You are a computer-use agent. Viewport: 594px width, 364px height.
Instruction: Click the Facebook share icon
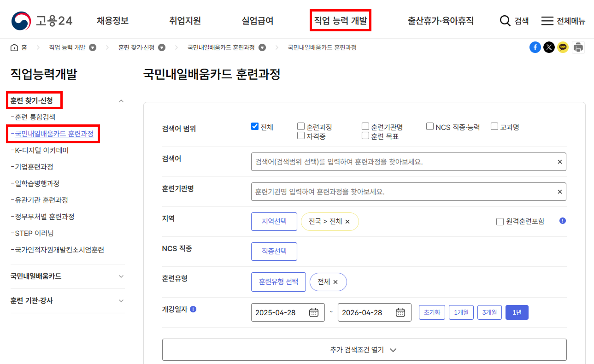[535, 47]
